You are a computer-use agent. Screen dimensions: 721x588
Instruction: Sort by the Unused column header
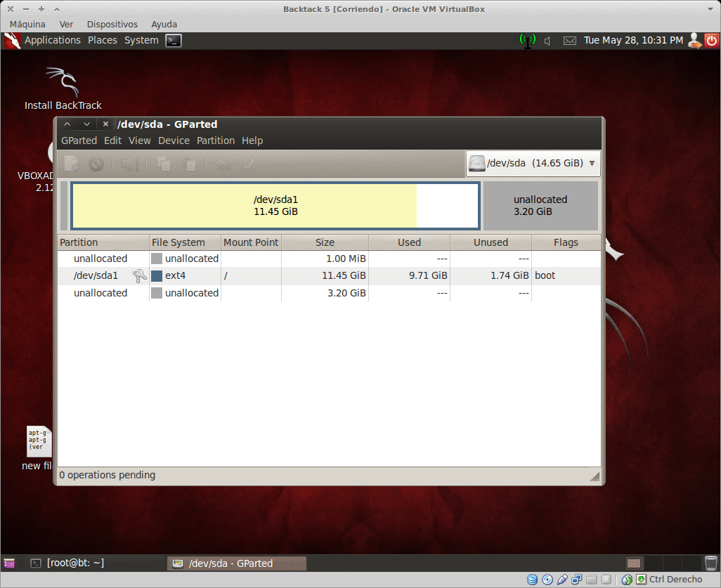(x=491, y=242)
